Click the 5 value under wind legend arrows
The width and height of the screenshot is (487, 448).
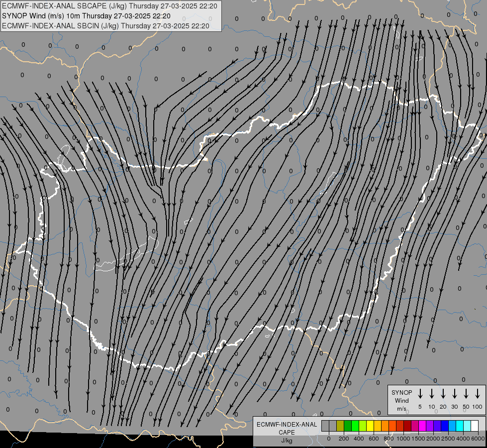click(x=420, y=407)
